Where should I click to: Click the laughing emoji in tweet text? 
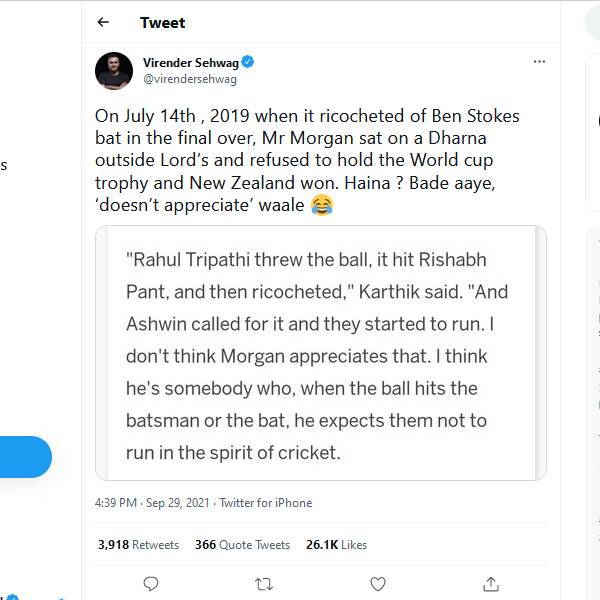(321, 206)
